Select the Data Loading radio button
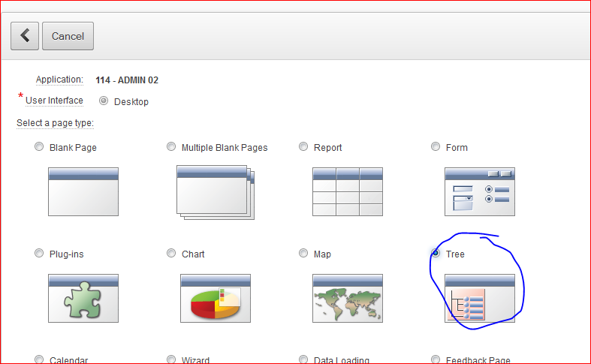This screenshot has height=364, width=591. (303, 359)
